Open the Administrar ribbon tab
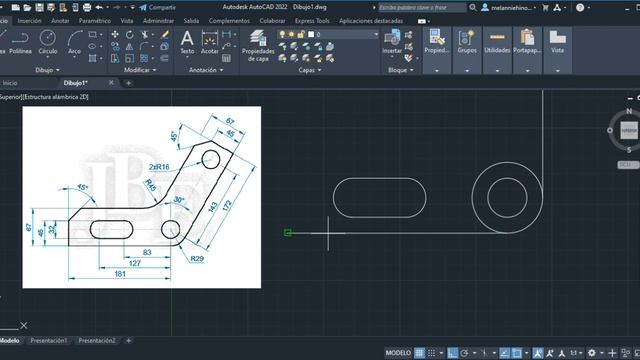The width and height of the screenshot is (640, 360). click(158, 20)
